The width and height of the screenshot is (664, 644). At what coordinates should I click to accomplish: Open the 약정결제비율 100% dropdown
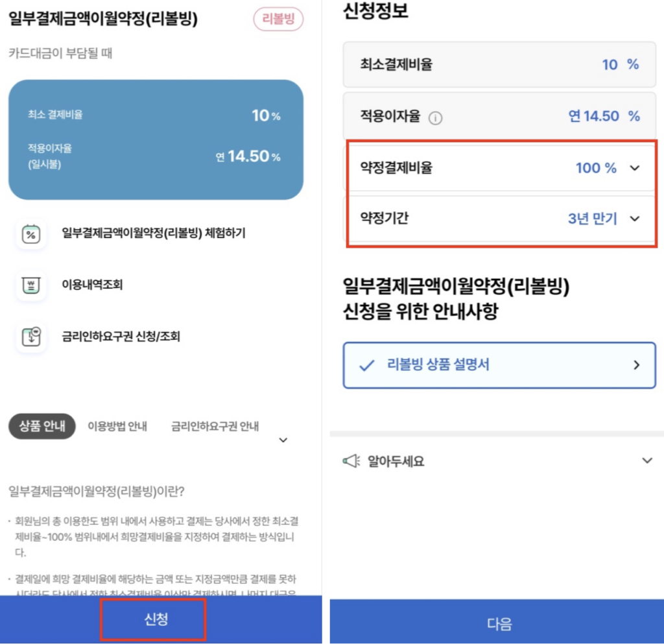[x=634, y=168]
